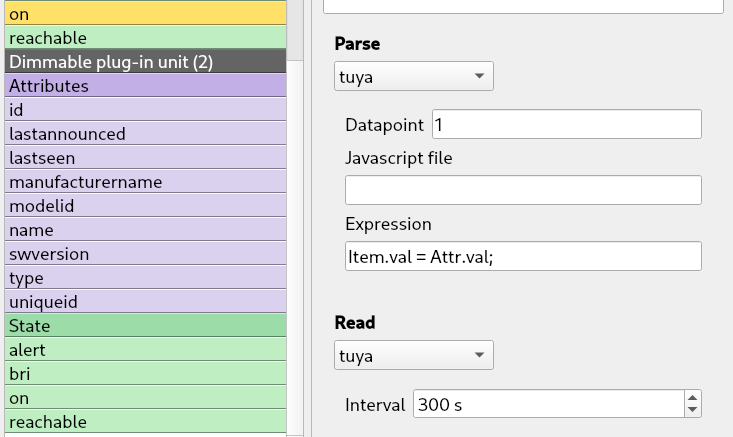733x437 pixels.
Task: Select the purple Attributes header row
Action: 145,86
